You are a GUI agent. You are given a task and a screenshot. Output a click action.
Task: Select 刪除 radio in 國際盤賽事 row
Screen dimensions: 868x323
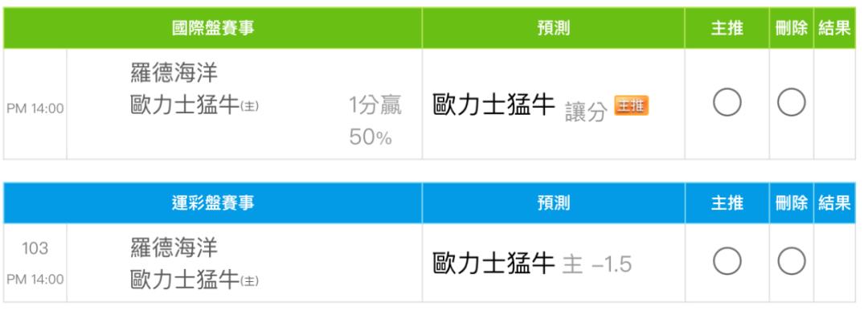click(x=791, y=102)
